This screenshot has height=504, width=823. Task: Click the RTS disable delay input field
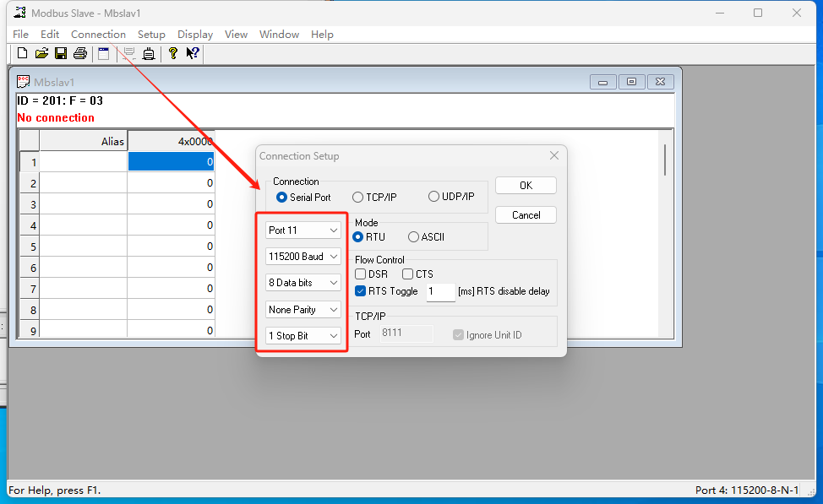439,292
